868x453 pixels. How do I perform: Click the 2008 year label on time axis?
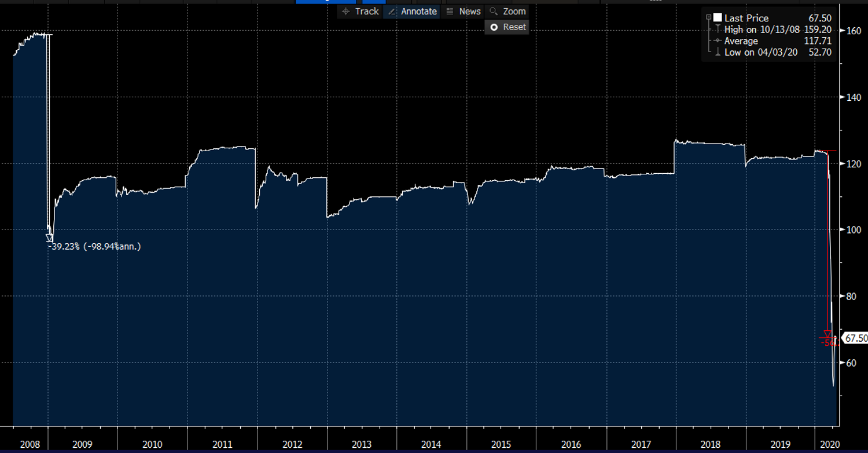[30, 444]
